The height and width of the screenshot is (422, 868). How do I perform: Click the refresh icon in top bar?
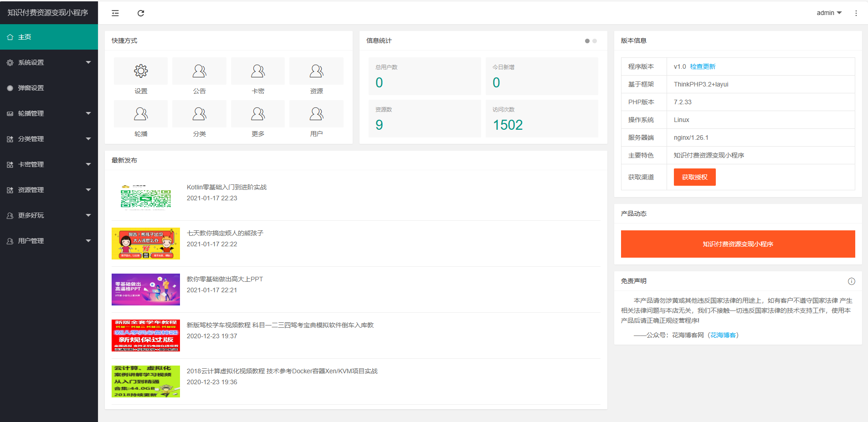coord(141,13)
